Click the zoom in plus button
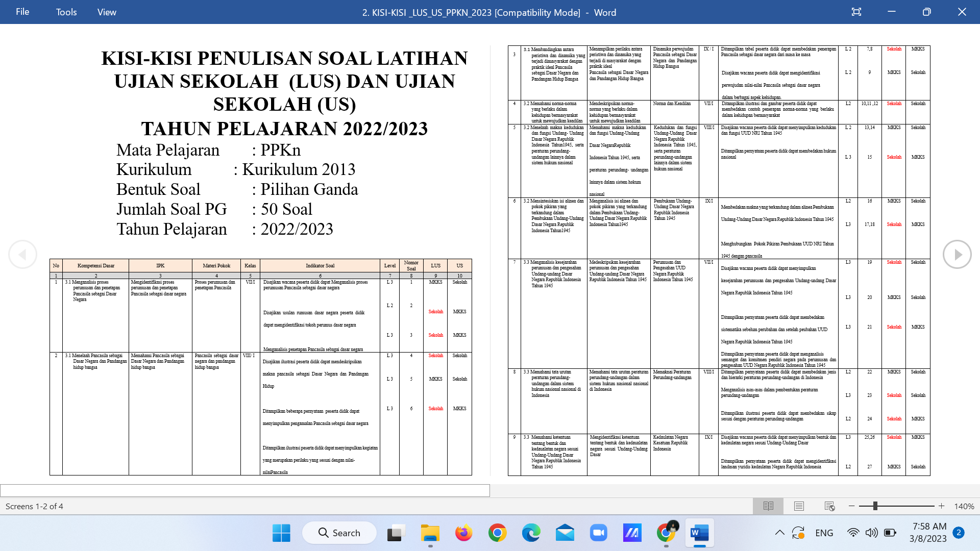The height and width of the screenshot is (551, 980). point(942,506)
